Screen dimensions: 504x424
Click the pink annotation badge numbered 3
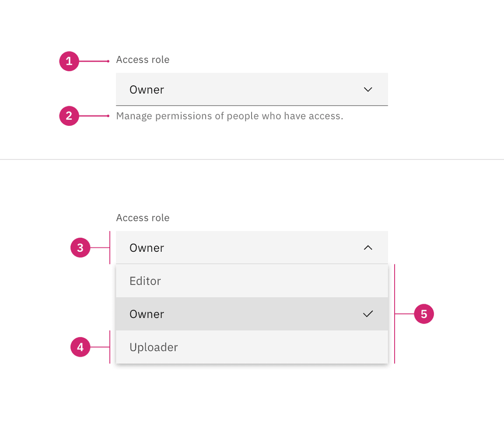point(80,248)
